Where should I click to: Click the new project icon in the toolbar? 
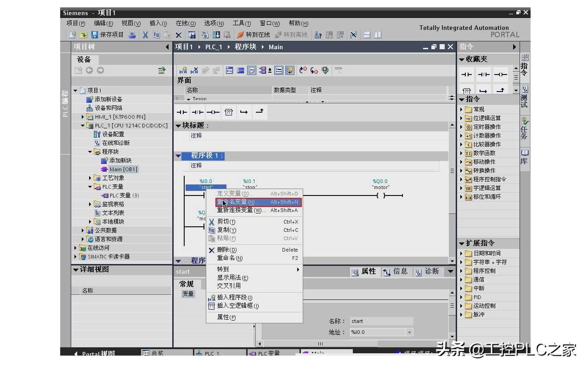point(73,34)
